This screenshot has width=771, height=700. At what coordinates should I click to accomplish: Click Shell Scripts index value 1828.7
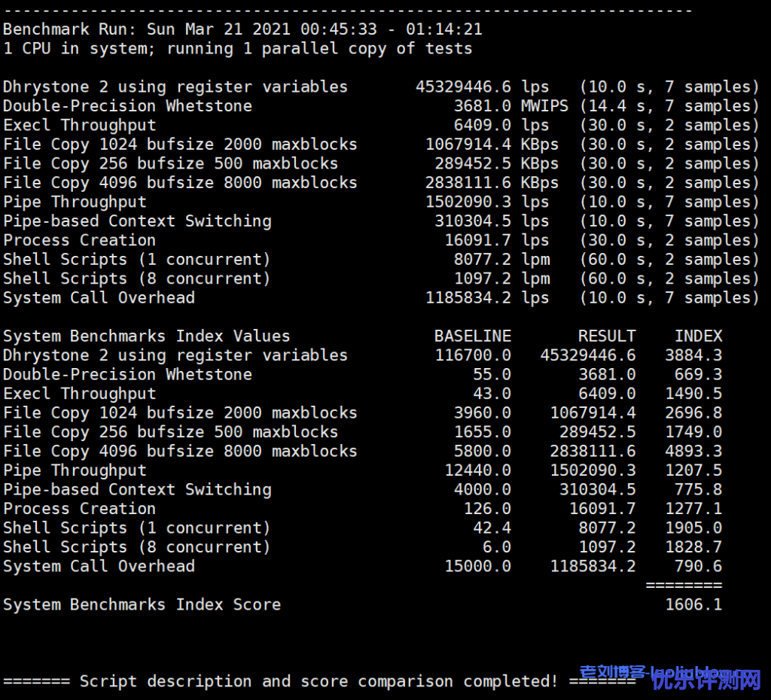[693, 547]
